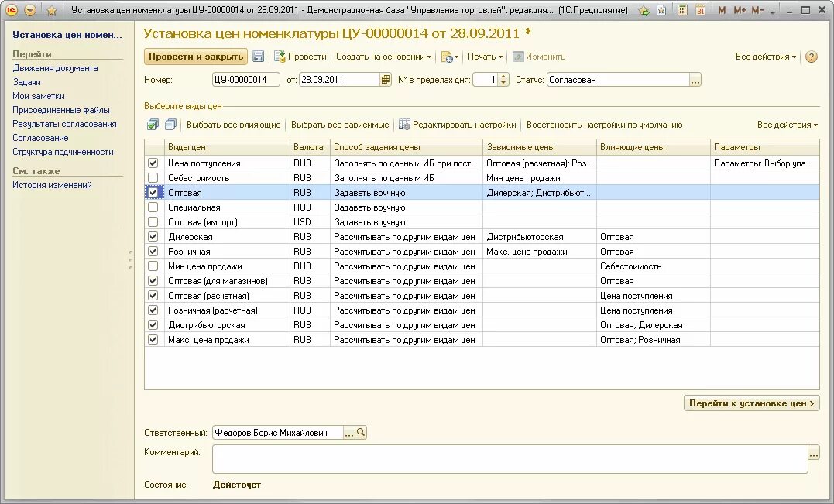Open the date picker calendar next to 28.09.2011

click(385, 80)
